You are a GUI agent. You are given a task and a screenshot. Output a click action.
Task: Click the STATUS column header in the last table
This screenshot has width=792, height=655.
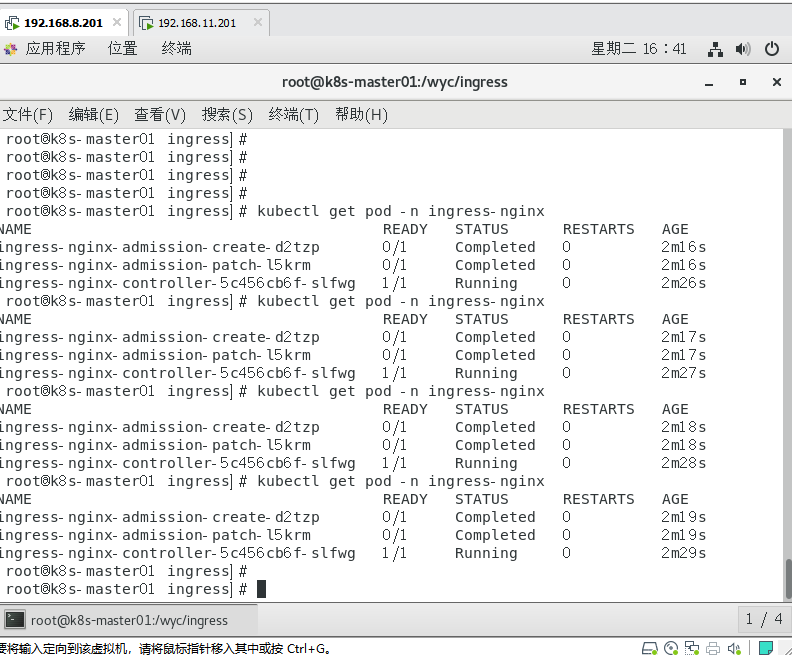(x=482, y=499)
